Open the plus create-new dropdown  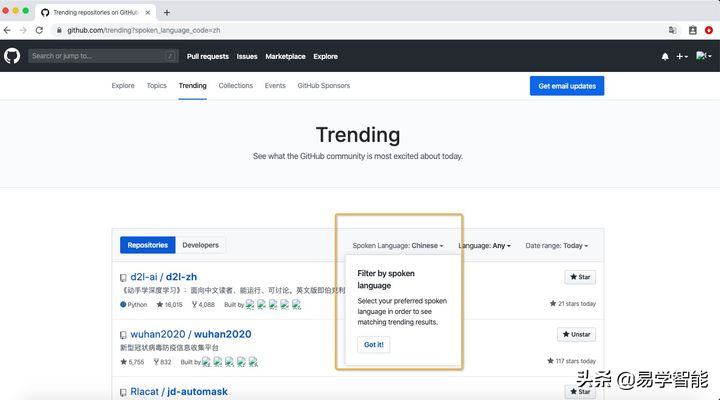(682, 56)
